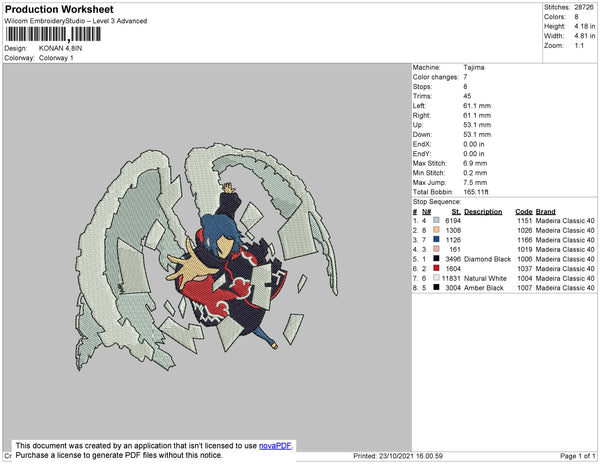Click the Konan embroidery design preview
Screen dimensions: 600x464
click(207, 257)
